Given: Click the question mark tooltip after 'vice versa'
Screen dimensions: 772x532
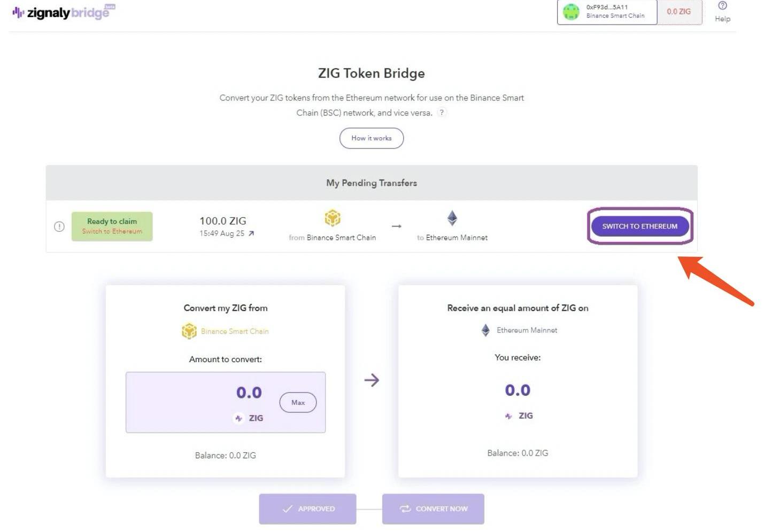Looking at the screenshot, I should point(442,113).
